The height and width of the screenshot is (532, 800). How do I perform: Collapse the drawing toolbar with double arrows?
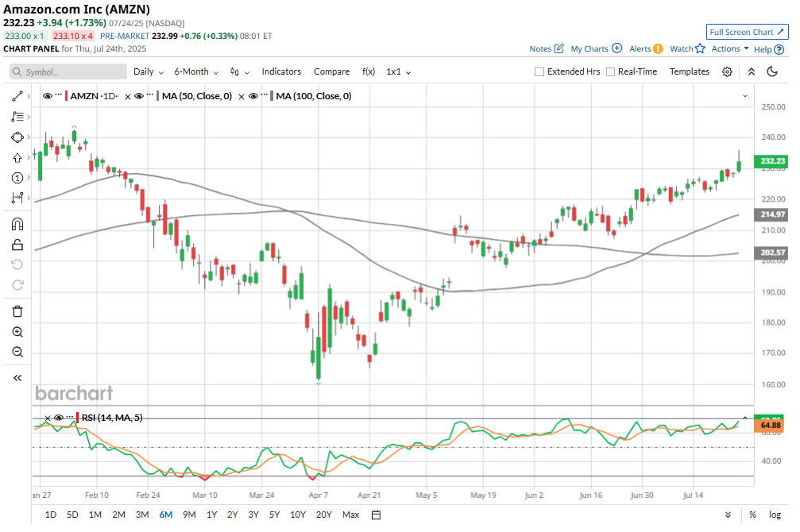click(x=17, y=378)
